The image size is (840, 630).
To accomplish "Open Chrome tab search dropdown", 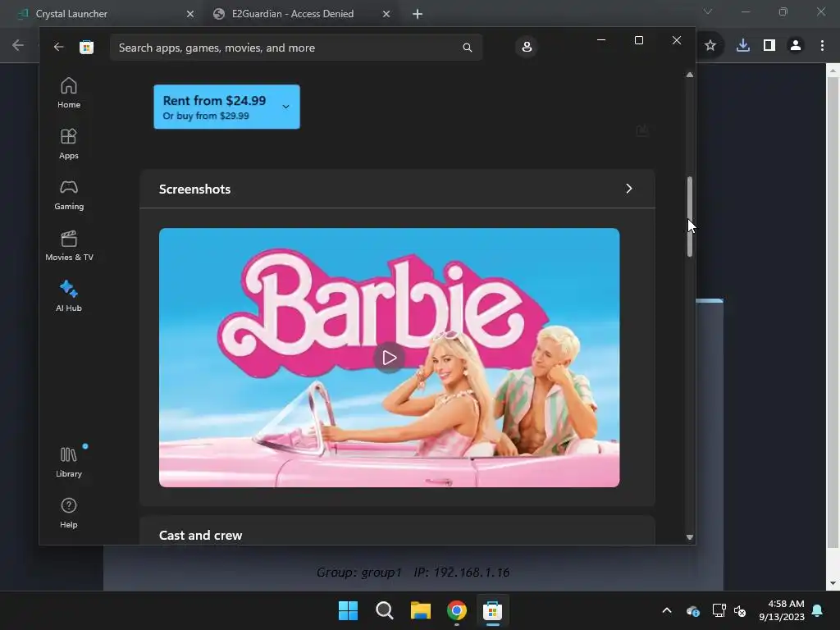I will (x=708, y=11).
